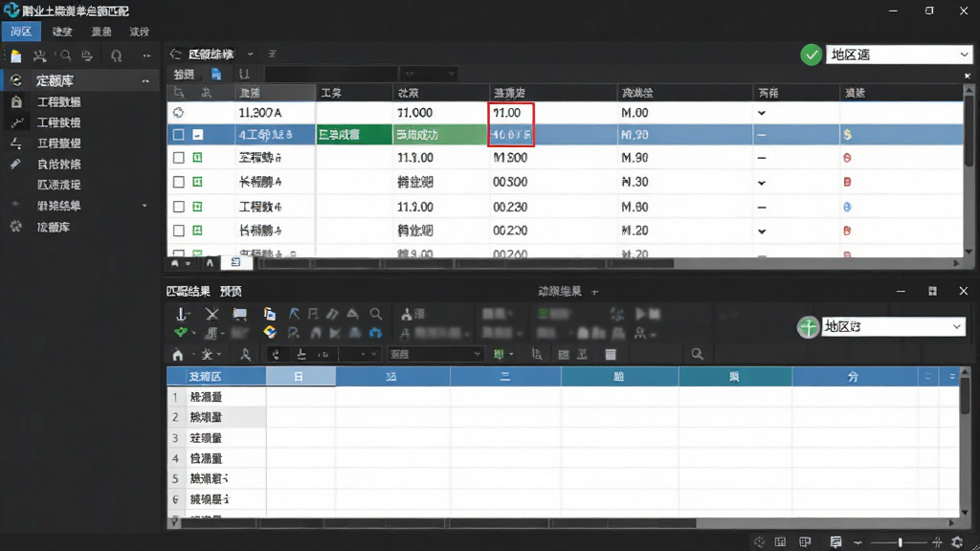This screenshot has height=551, width=980.
Task: Maximize the lower results panel
Action: coord(932,291)
